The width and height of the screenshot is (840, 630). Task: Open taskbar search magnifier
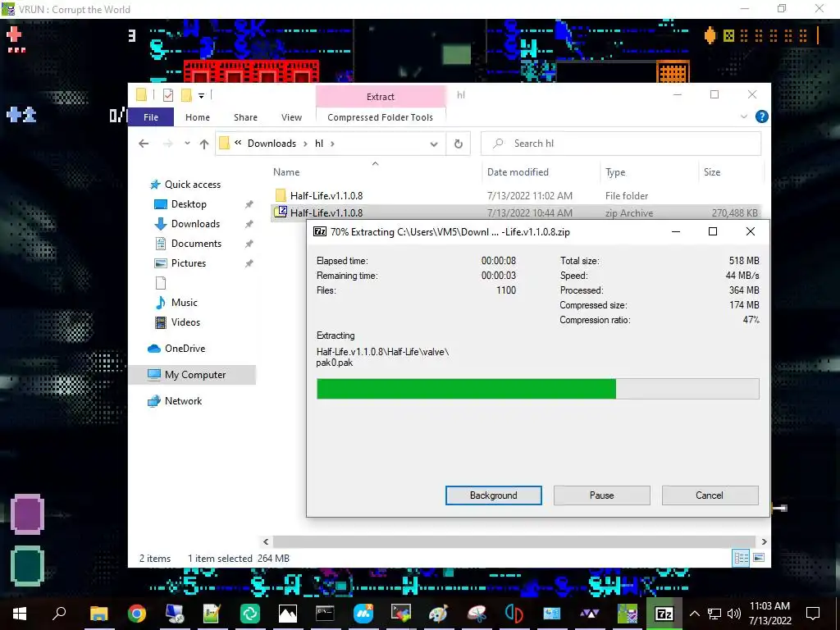coord(59,614)
